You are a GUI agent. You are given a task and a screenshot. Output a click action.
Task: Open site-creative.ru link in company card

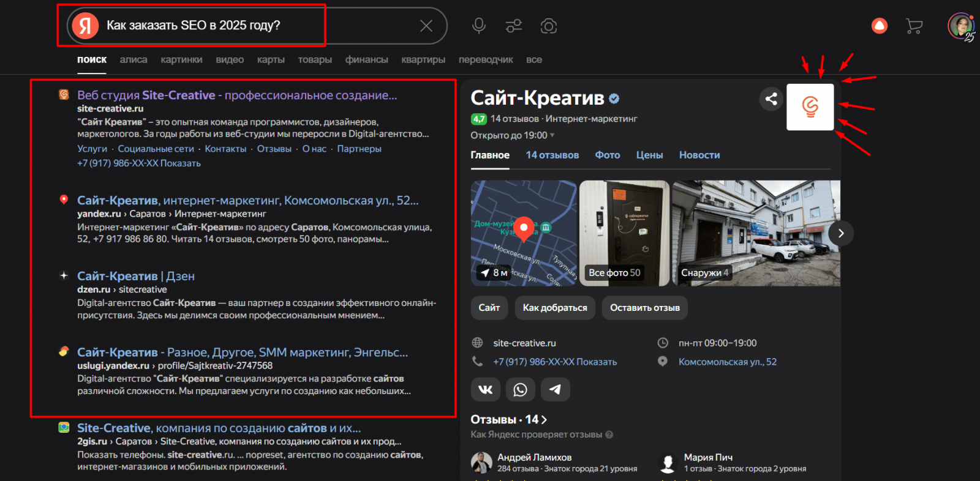(525, 343)
